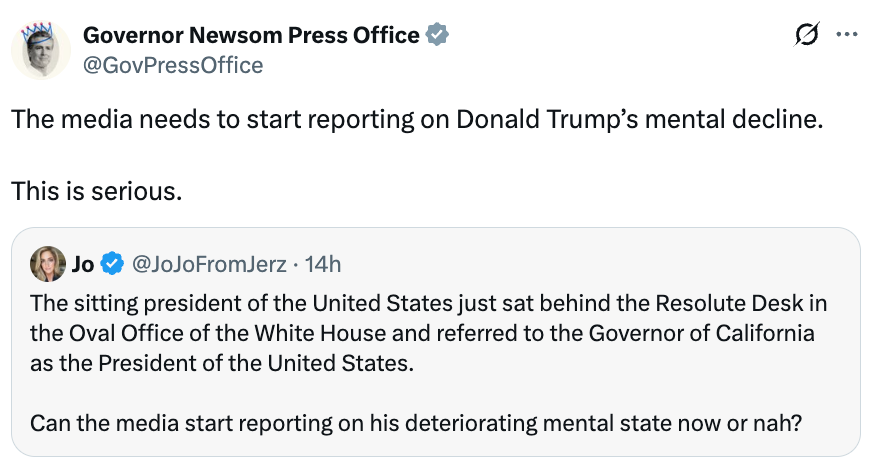Image resolution: width=872 pixels, height=470 pixels.
Task: Visit the @GovPressOffice handle
Action: (x=172, y=66)
